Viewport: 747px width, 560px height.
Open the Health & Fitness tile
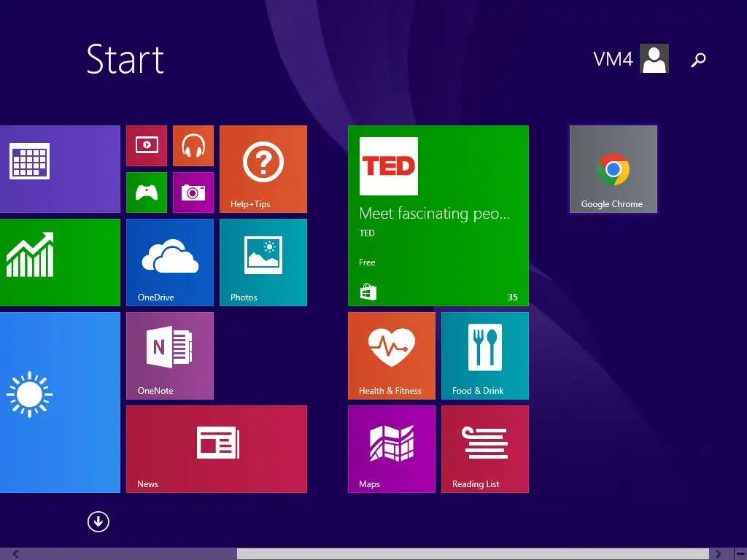pyautogui.click(x=392, y=356)
